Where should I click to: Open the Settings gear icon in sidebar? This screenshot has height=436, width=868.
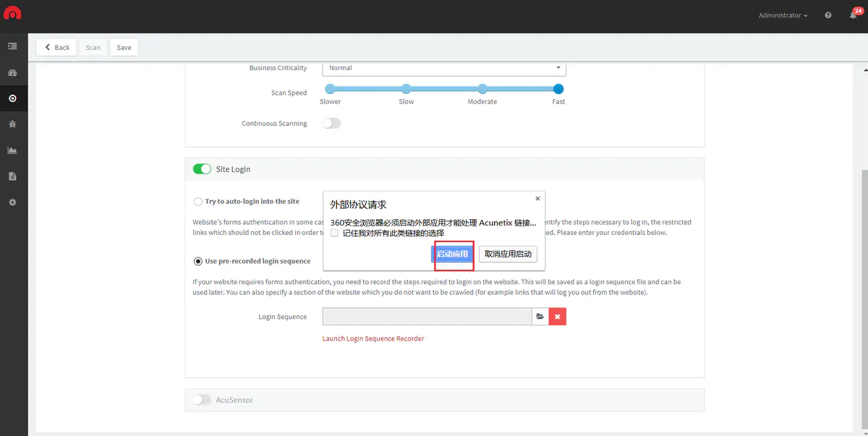12,202
